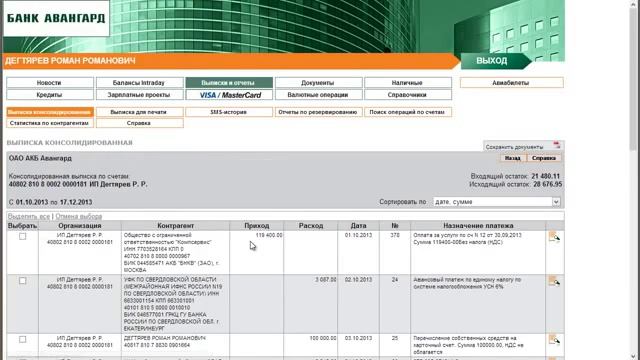Open the Авиабилеты section
This screenshot has height=360, width=640.
pyautogui.click(x=511, y=82)
